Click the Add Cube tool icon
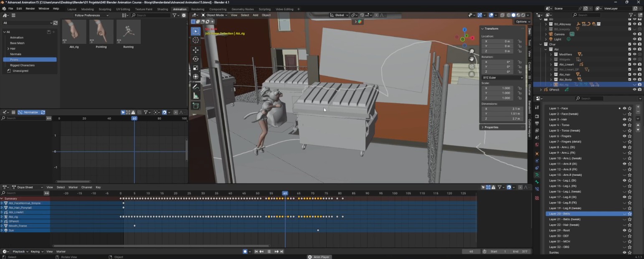644x259 pixels. (x=195, y=106)
